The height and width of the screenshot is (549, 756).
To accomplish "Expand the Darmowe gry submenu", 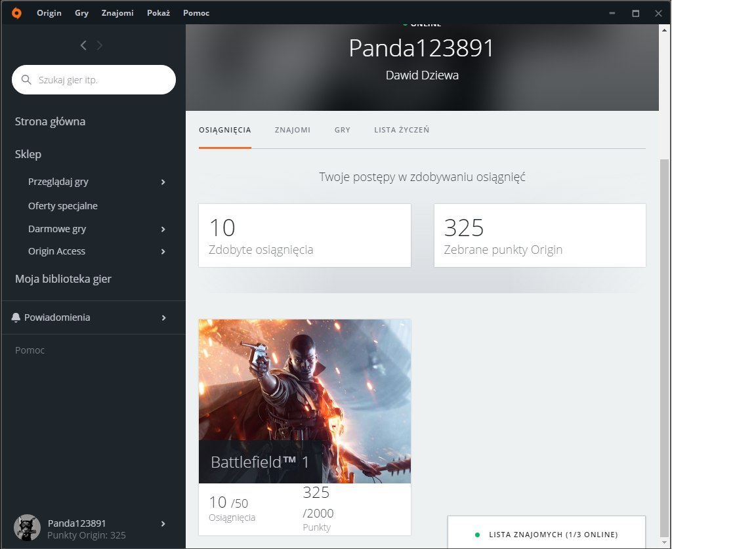I will 163,230.
